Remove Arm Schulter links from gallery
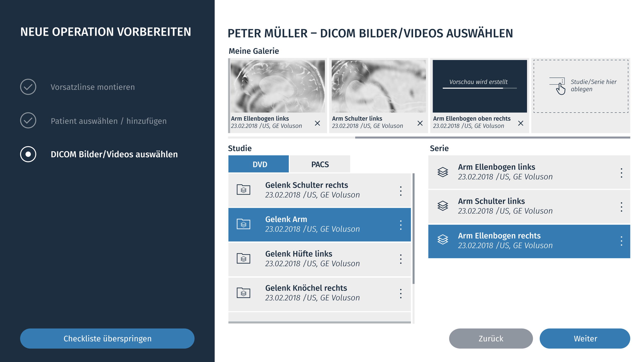The height and width of the screenshot is (362, 644). (x=420, y=123)
